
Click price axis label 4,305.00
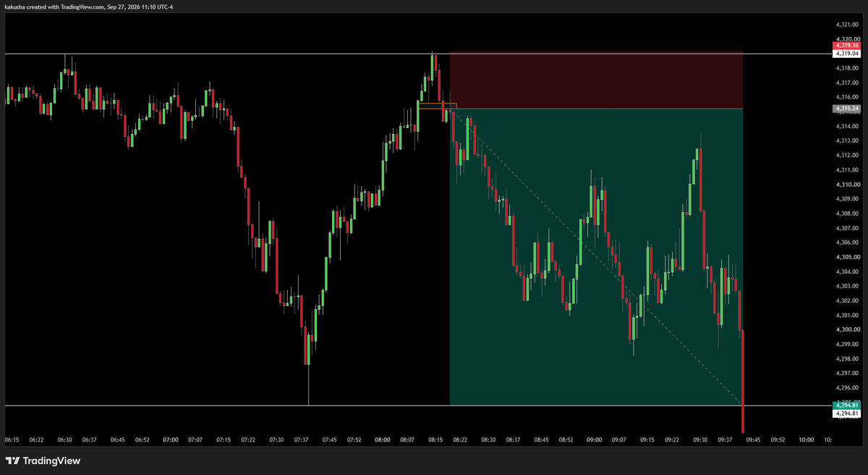[846, 257]
